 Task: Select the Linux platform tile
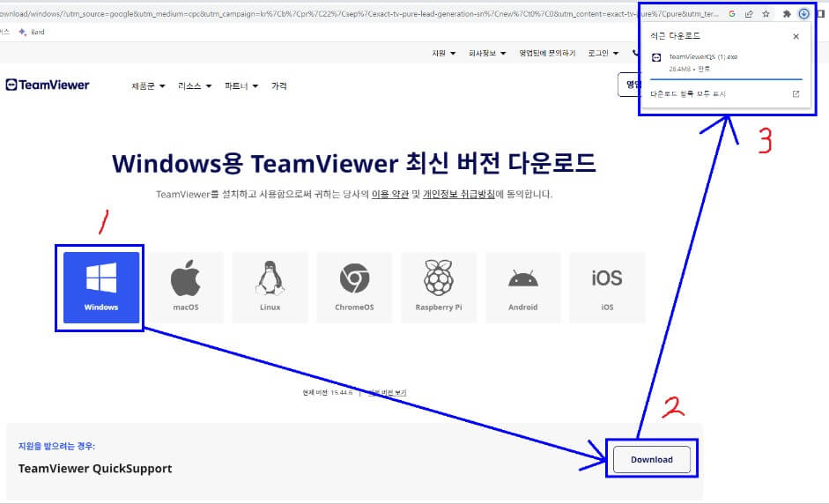270,287
